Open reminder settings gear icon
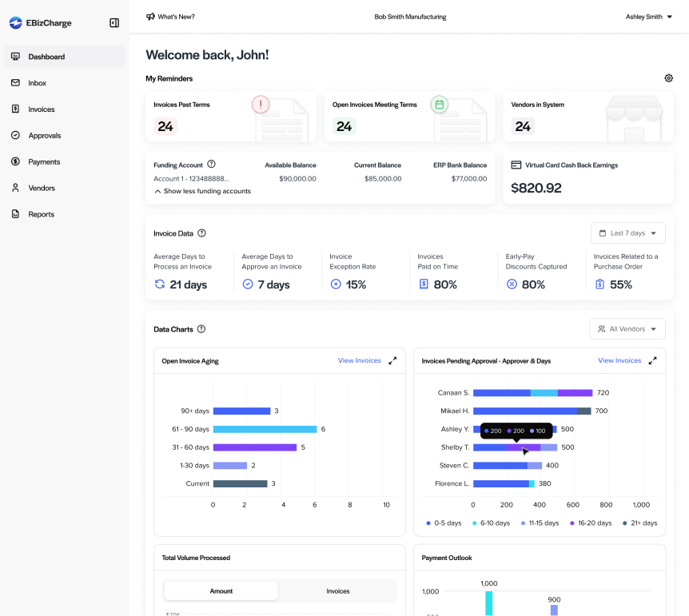The height and width of the screenshot is (616, 689). 668,78
